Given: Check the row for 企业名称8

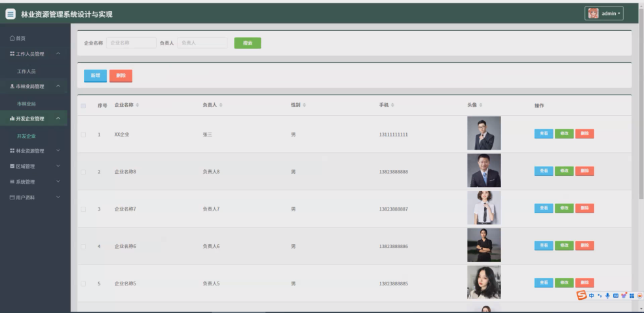Looking at the screenshot, I should coord(83,172).
